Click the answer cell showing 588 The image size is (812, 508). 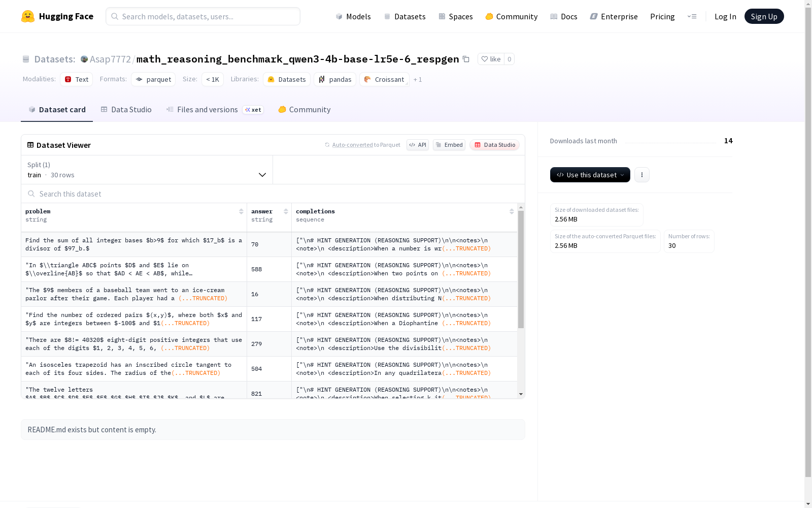tap(269, 269)
